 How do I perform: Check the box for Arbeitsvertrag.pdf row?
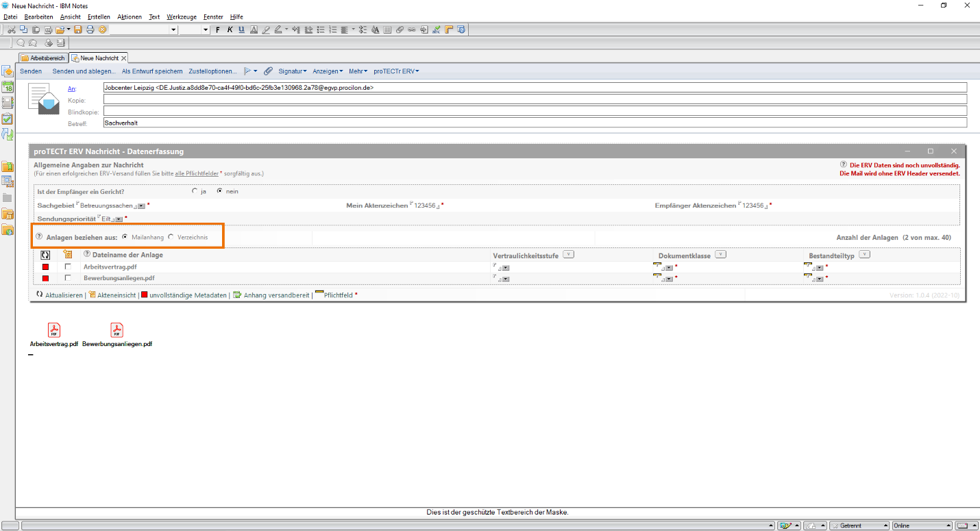point(68,267)
